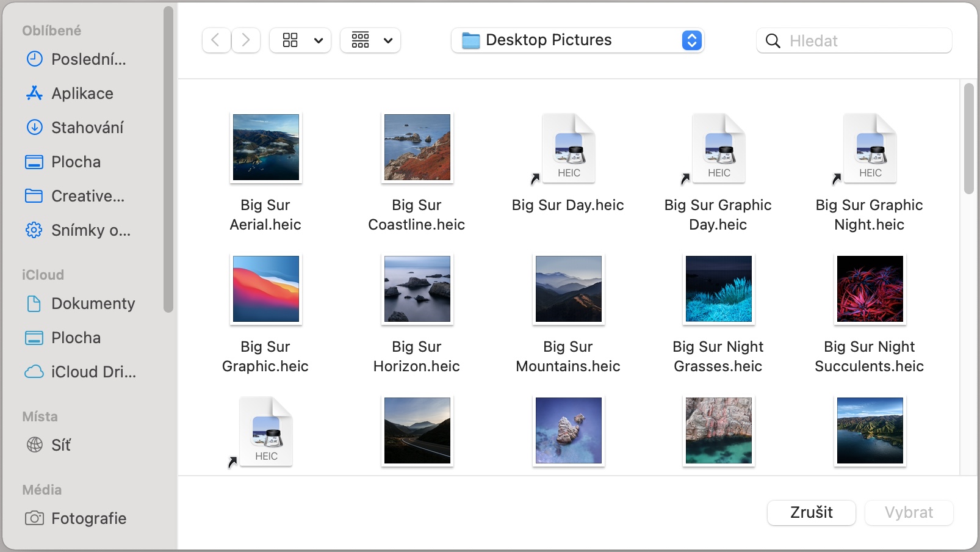This screenshot has width=980, height=552.
Task: Open Stahování in the sidebar
Action: [87, 128]
